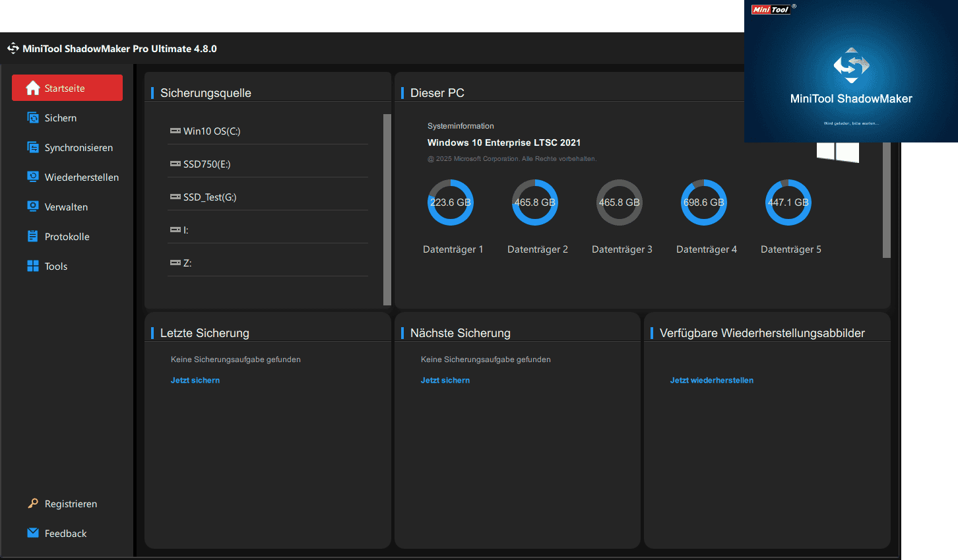Screen dimensions: 958x560
Task: Click the Datenträger 5 usage ring
Action: (x=788, y=202)
